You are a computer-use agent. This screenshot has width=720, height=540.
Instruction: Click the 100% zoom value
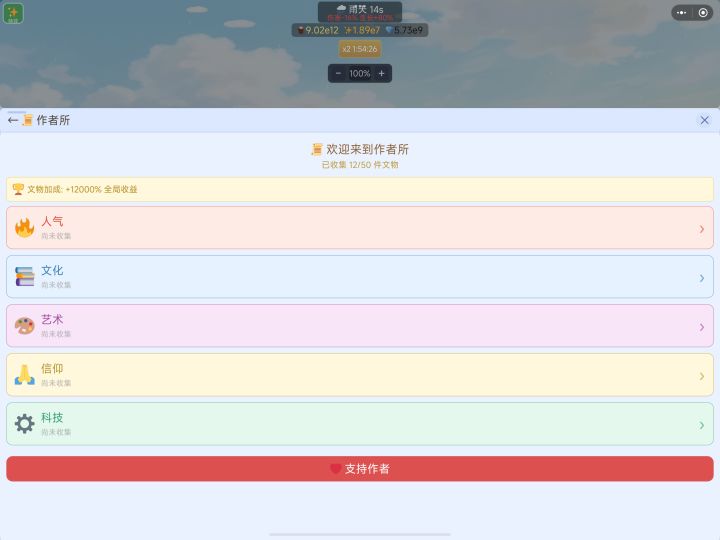coord(360,73)
